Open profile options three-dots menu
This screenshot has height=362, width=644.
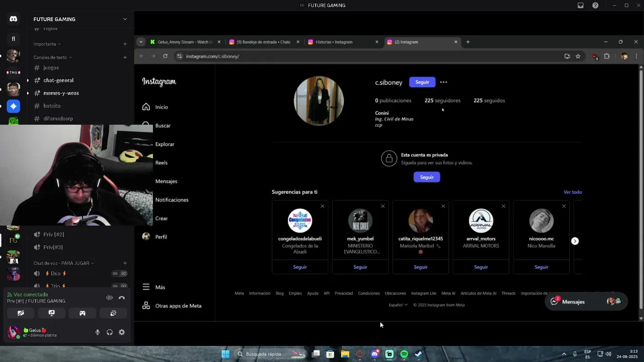pyautogui.click(x=443, y=82)
